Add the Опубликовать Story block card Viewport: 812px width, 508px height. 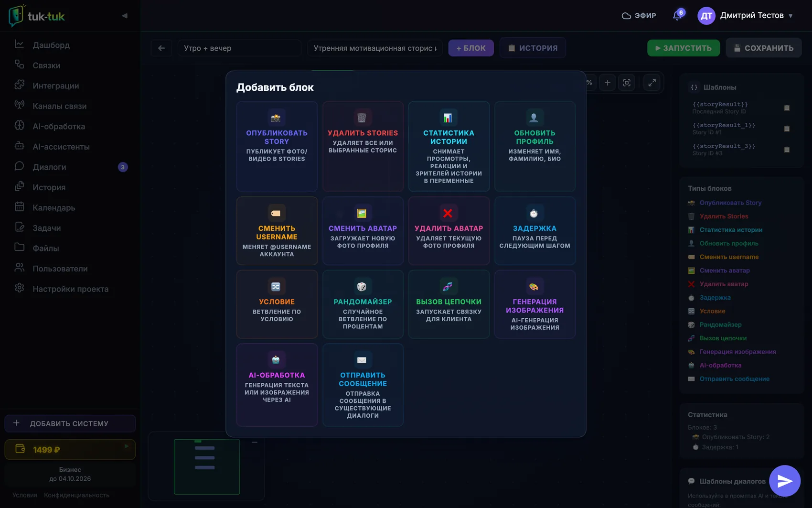[277, 146]
